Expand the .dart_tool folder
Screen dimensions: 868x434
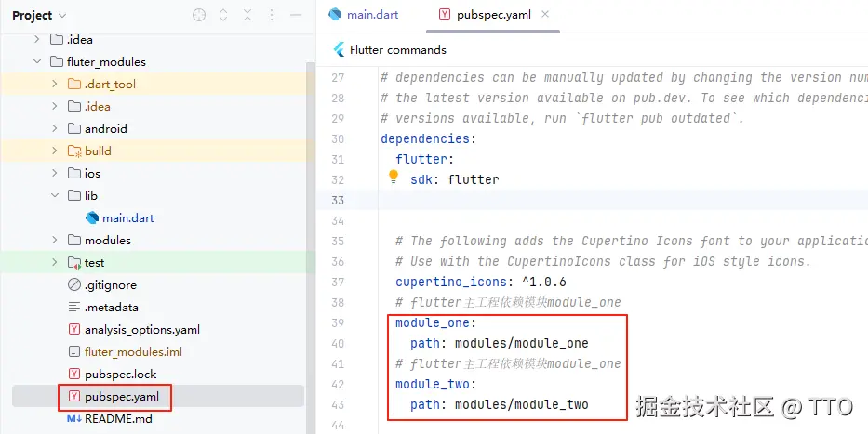point(54,84)
